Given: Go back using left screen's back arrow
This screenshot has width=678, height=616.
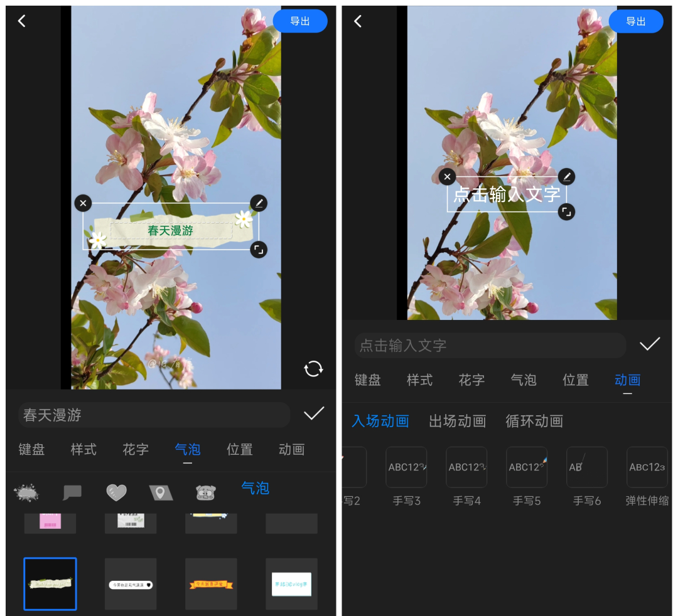Looking at the screenshot, I should pyautogui.click(x=21, y=21).
